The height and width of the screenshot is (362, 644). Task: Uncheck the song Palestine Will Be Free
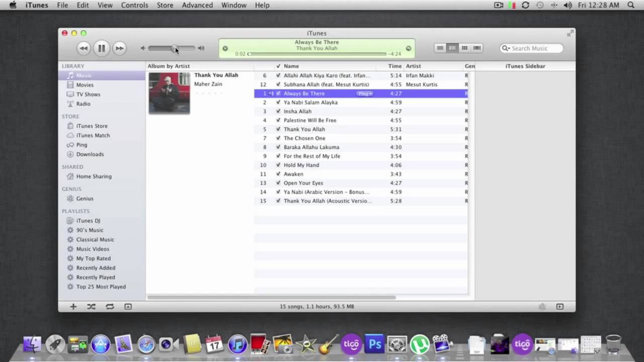pyautogui.click(x=278, y=121)
